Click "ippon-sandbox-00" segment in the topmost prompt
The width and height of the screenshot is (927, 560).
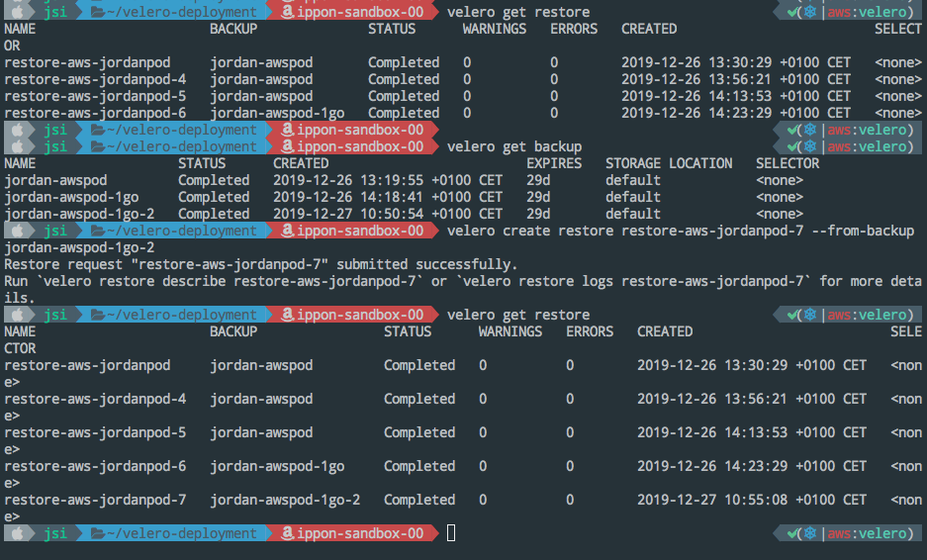coord(360,12)
